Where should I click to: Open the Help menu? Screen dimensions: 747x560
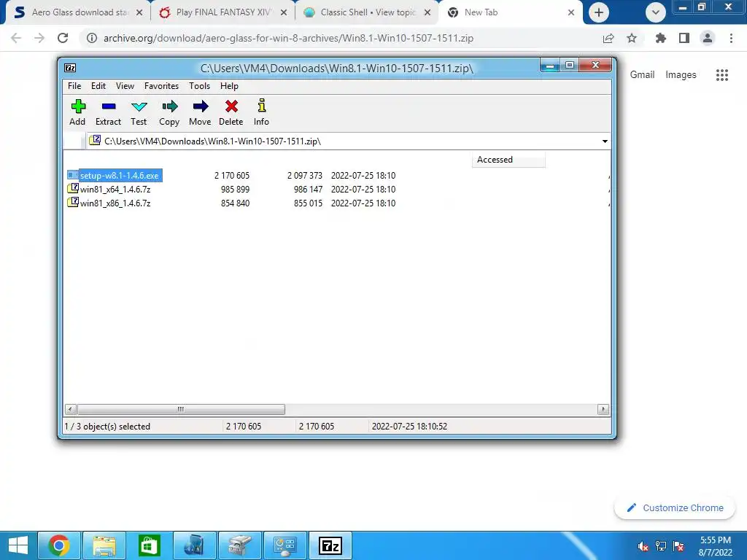pos(229,86)
